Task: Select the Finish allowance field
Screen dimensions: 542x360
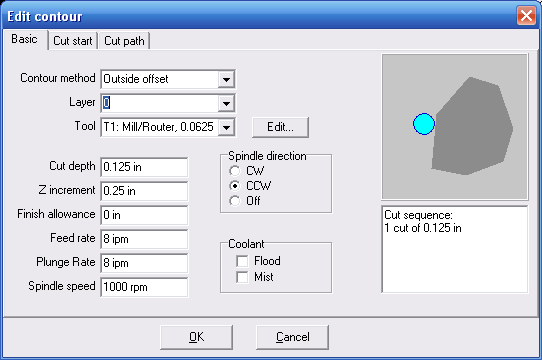Action: [144, 215]
